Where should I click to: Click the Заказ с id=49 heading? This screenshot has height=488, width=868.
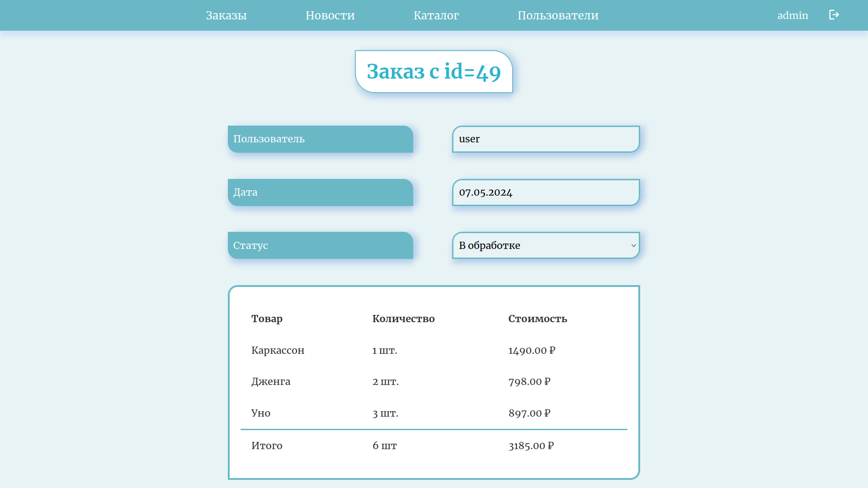434,71
